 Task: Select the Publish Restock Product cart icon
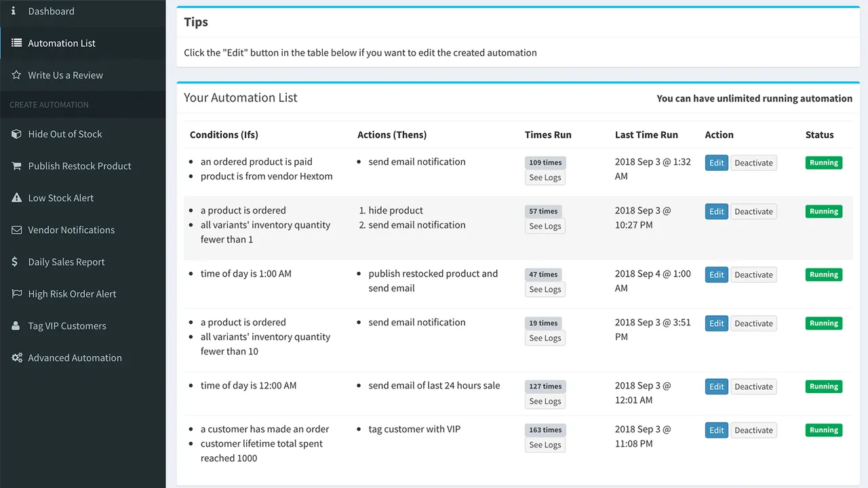tap(16, 165)
